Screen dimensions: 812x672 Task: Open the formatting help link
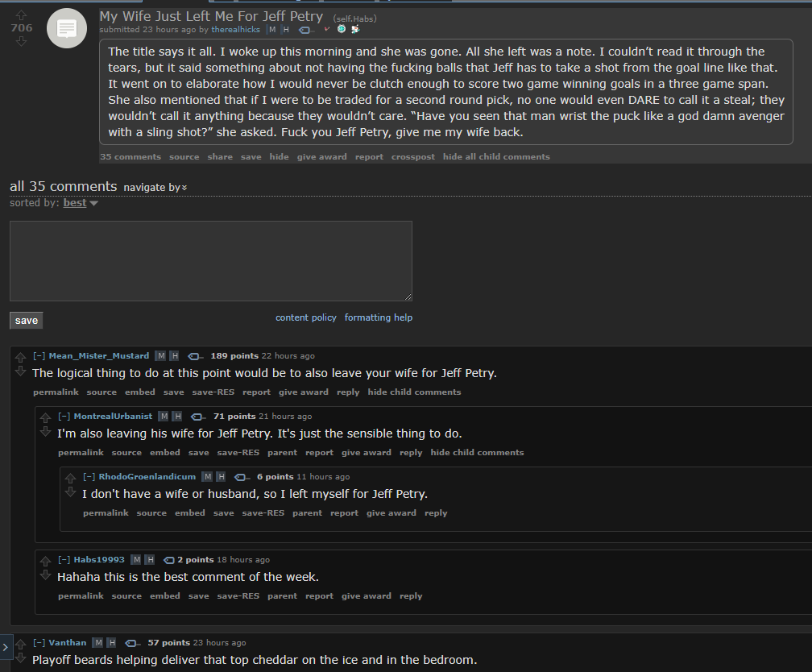coord(379,317)
